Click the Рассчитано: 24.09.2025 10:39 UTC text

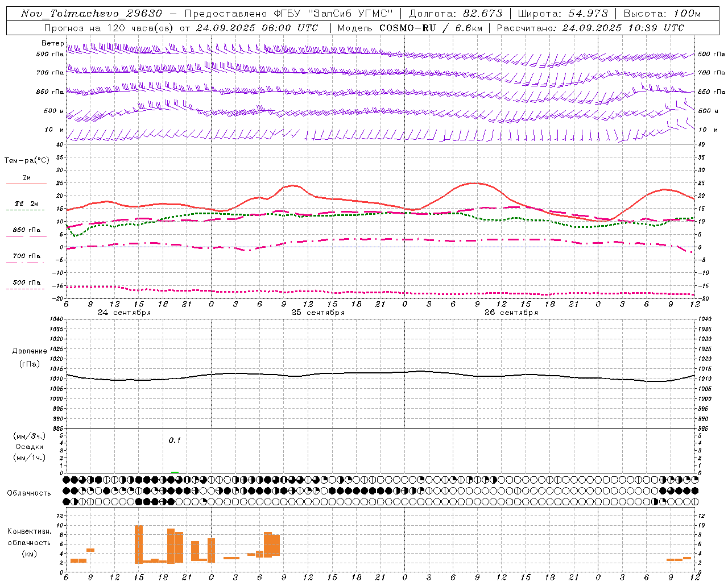[590, 28]
